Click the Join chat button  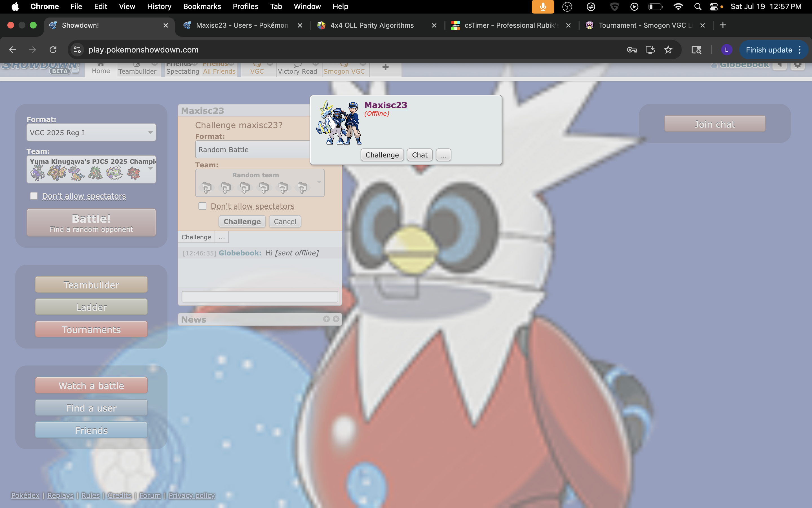[715, 124]
